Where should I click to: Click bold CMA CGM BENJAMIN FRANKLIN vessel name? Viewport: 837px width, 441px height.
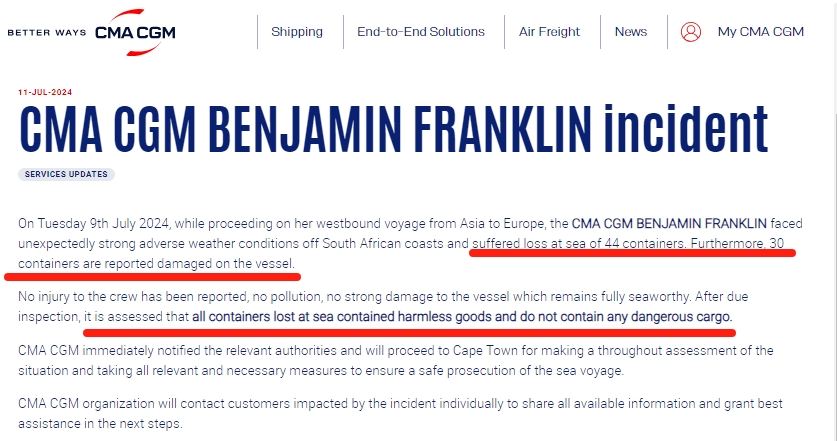coord(669,223)
